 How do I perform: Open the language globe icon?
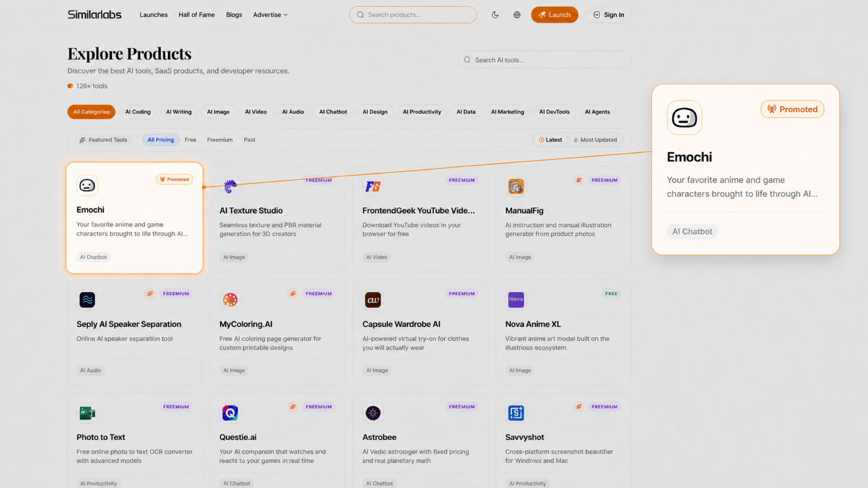pyautogui.click(x=517, y=15)
